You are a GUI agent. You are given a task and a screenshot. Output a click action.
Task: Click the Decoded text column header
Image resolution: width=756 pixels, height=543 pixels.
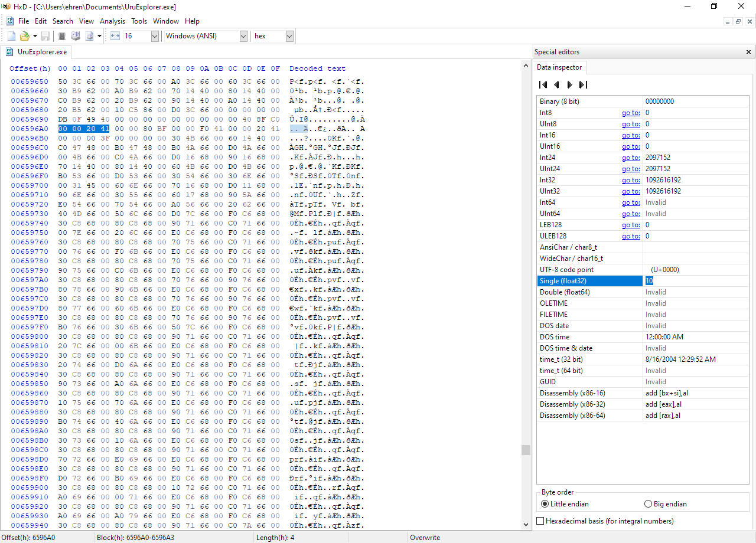coord(318,68)
